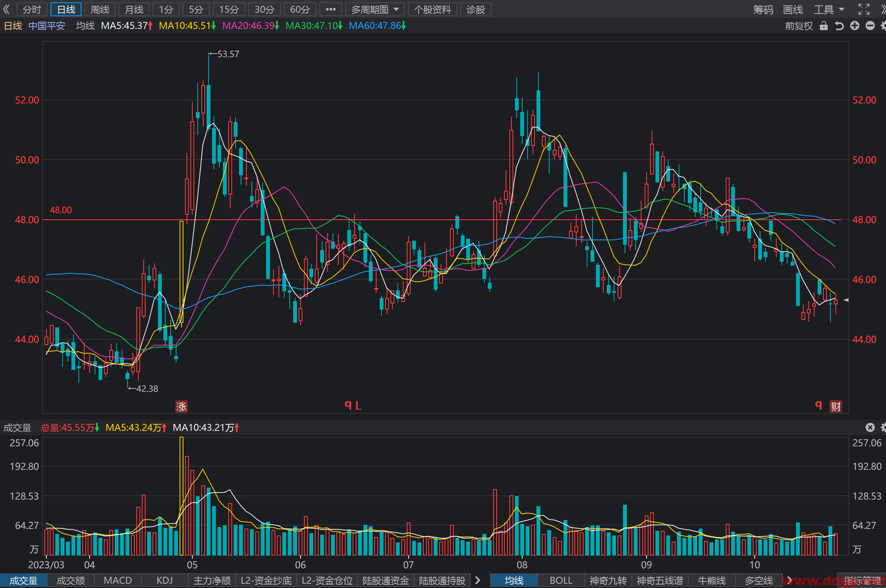Select the BOLL overlay tab
886x588 pixels.
click(x=561, y=580)
